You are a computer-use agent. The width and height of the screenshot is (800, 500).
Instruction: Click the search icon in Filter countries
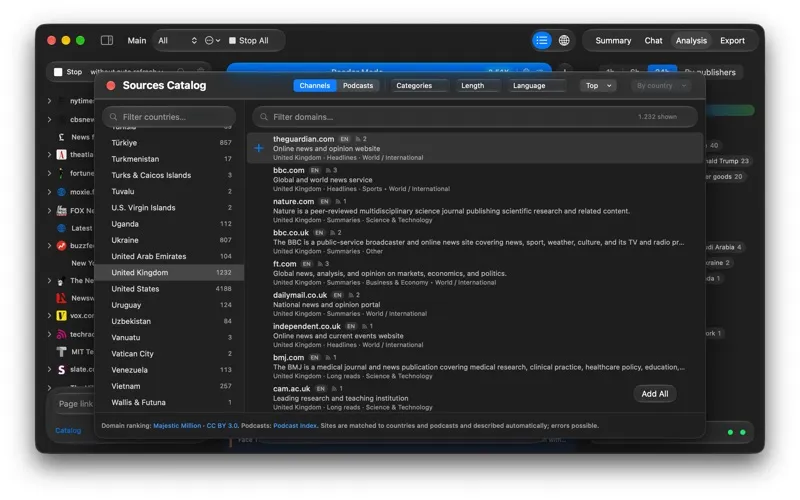(x=113, y=117)
